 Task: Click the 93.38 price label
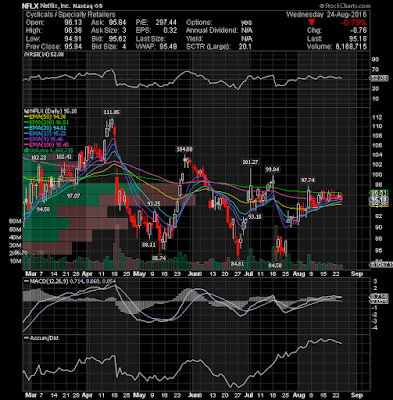coord(255,217)
